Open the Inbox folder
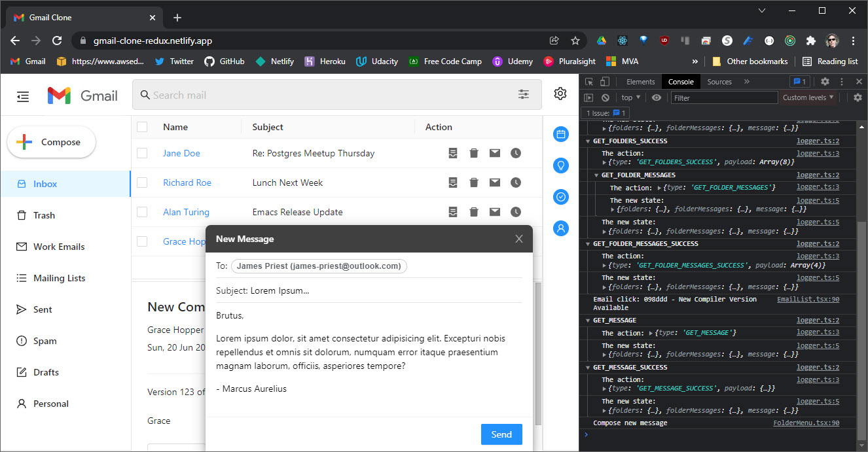868x452 pixels. pos(65,184)
